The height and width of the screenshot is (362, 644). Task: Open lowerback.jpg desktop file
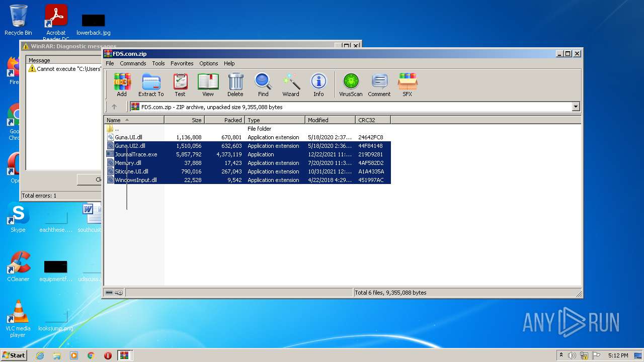93,24
